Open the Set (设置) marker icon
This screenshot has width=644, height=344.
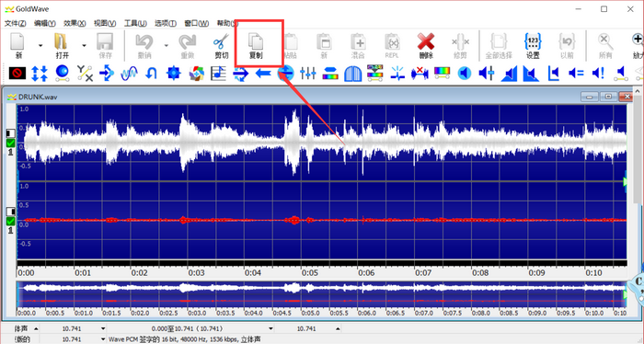(x=533, y=45)
